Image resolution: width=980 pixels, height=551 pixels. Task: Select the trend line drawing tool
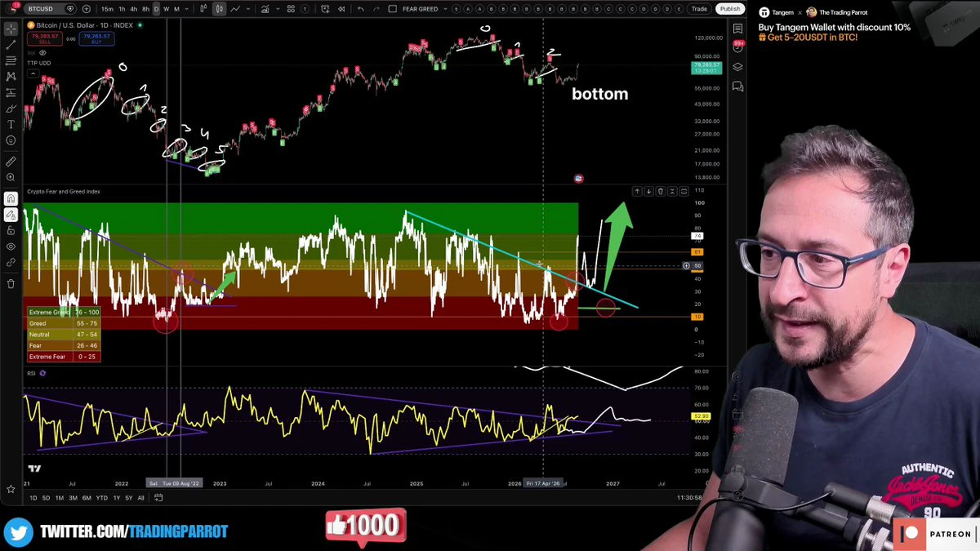coord(11,45)
